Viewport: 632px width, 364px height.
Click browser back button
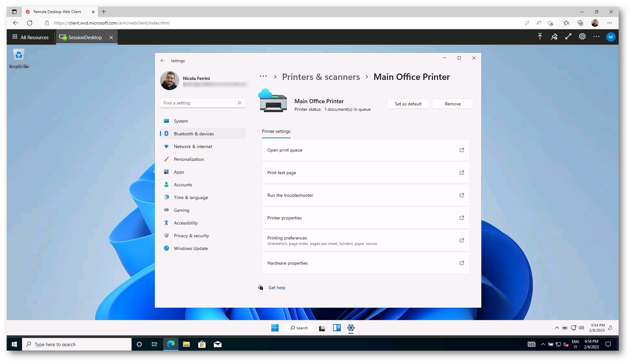pos(15,23)
